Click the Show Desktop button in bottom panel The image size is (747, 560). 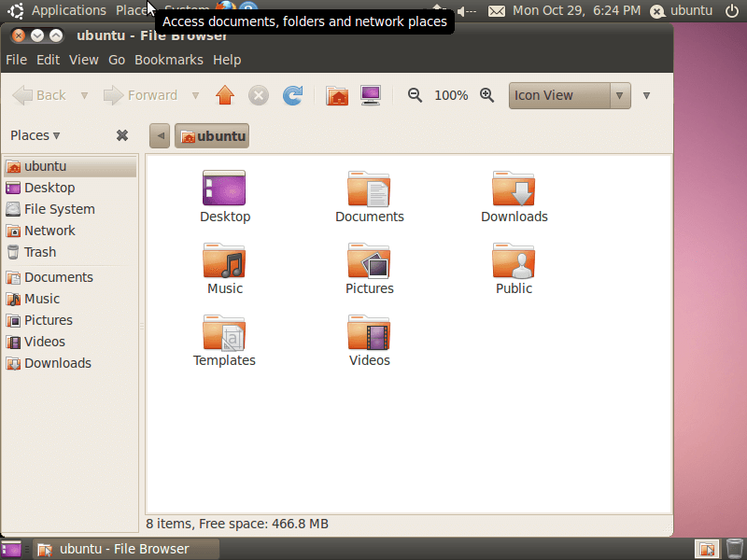point(11,549)
